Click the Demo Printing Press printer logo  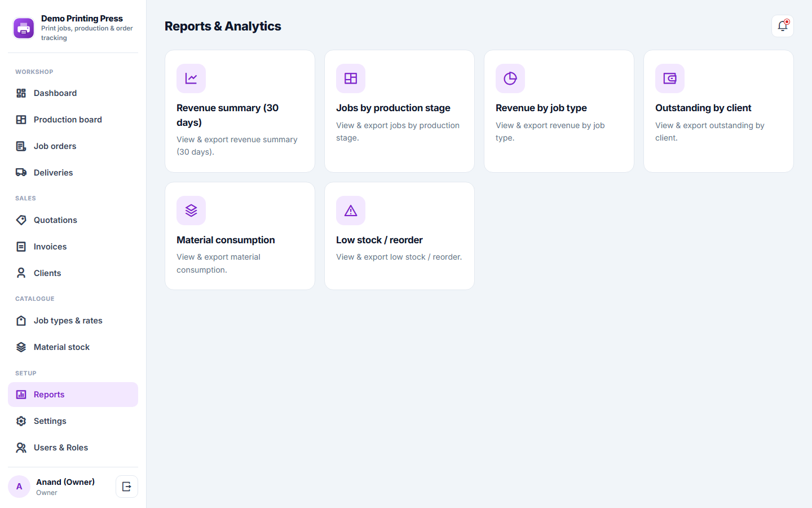pos(24,28)
